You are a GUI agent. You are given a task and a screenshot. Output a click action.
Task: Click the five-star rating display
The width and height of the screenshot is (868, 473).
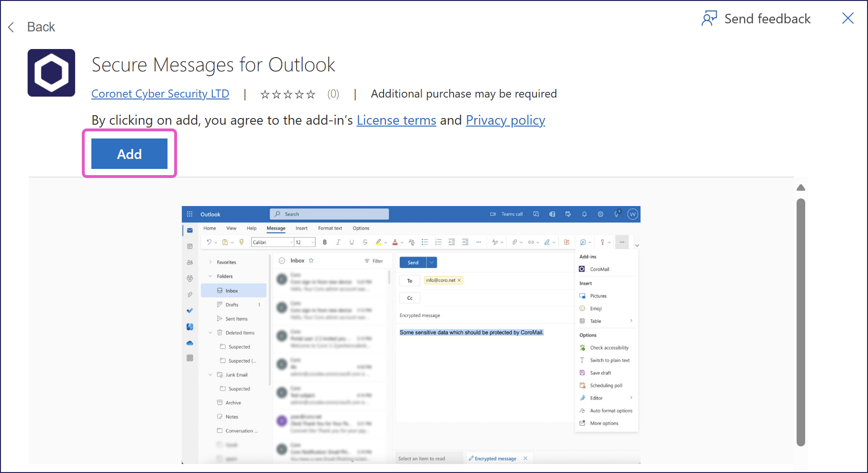click(288, 94)
